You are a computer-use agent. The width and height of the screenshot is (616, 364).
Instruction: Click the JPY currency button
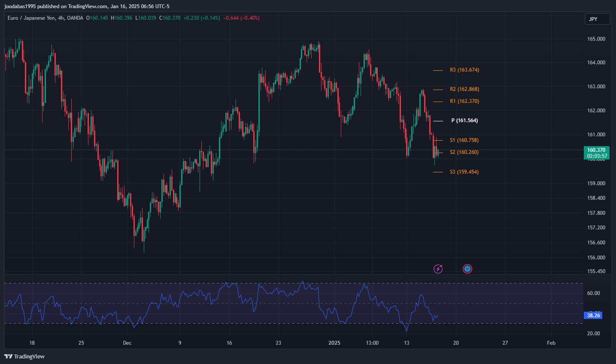pyautogui.click(x=597, y=19)
